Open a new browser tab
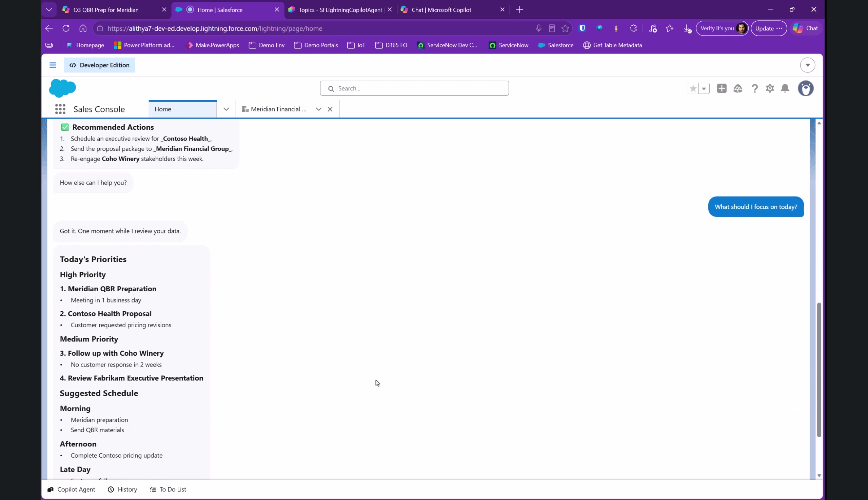 (519, 9)
